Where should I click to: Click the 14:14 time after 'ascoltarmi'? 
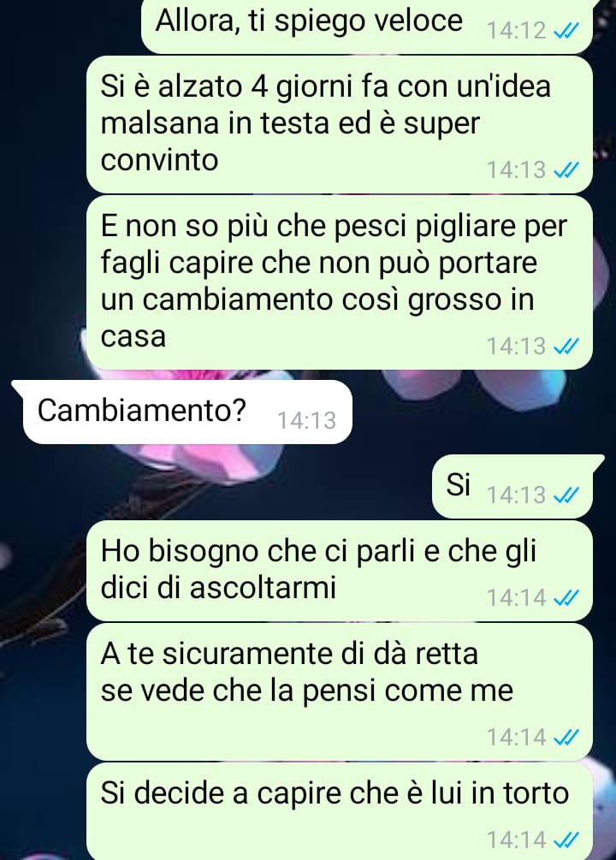click(517, 598)
